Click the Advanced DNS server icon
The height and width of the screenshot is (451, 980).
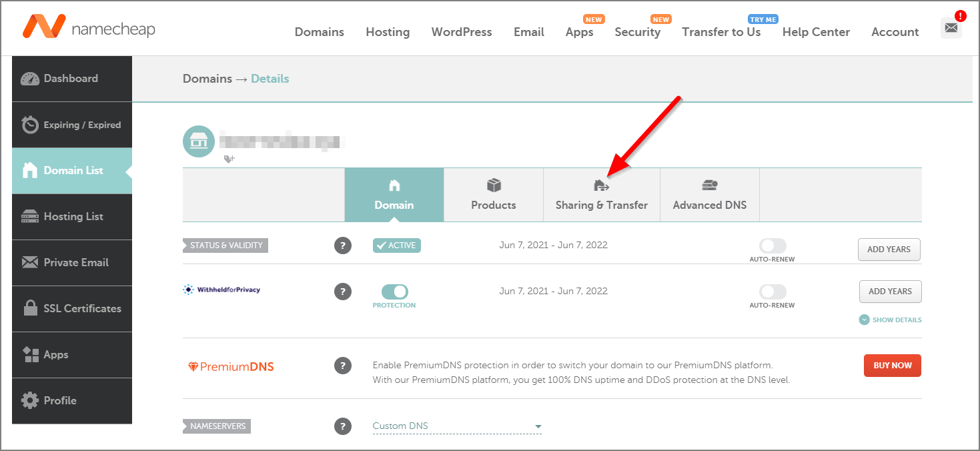(709, 185)
